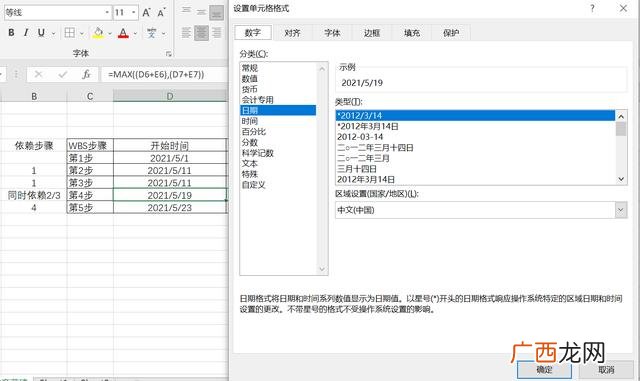Open borders dropdown arrow
This screenshot has width=640, height=381.
tap(82, 33)
